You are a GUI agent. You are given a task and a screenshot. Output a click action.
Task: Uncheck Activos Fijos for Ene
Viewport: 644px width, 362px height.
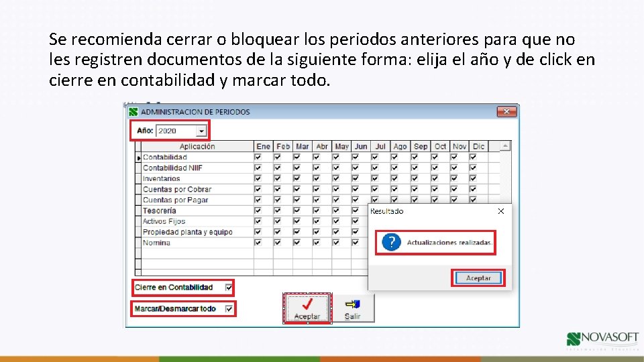tap(258, 221)
